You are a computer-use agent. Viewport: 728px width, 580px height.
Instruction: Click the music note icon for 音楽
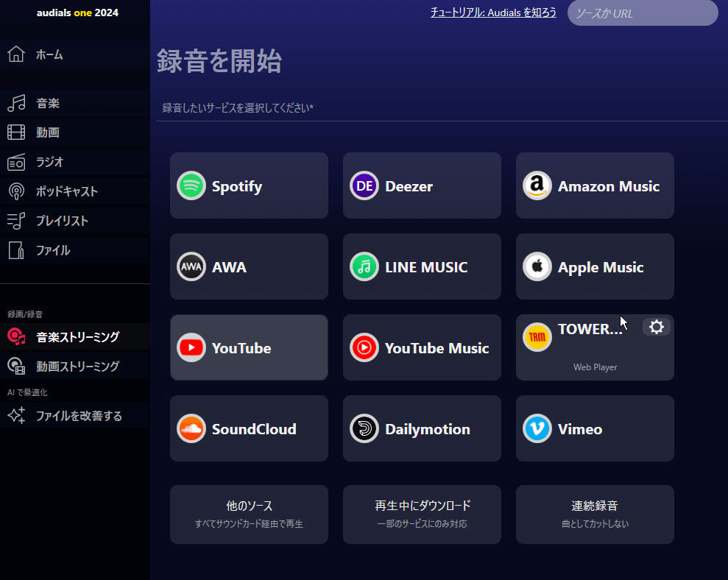16,103
